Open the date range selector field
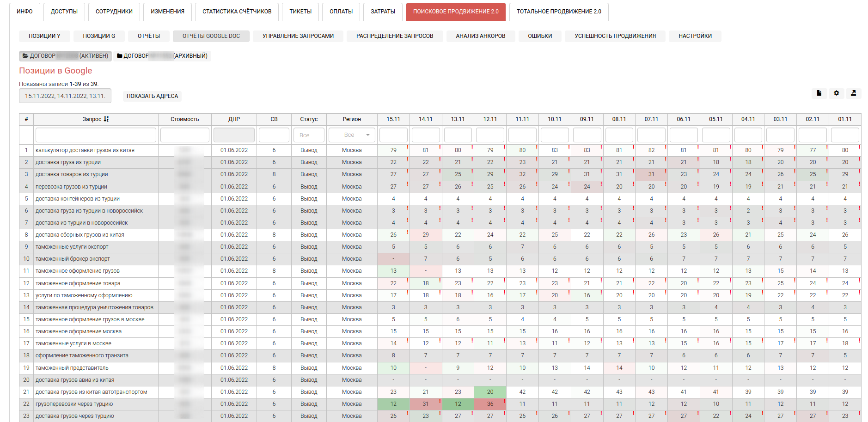Image resolution: width=868 pixels, height=422 pixels. point(65,96)
